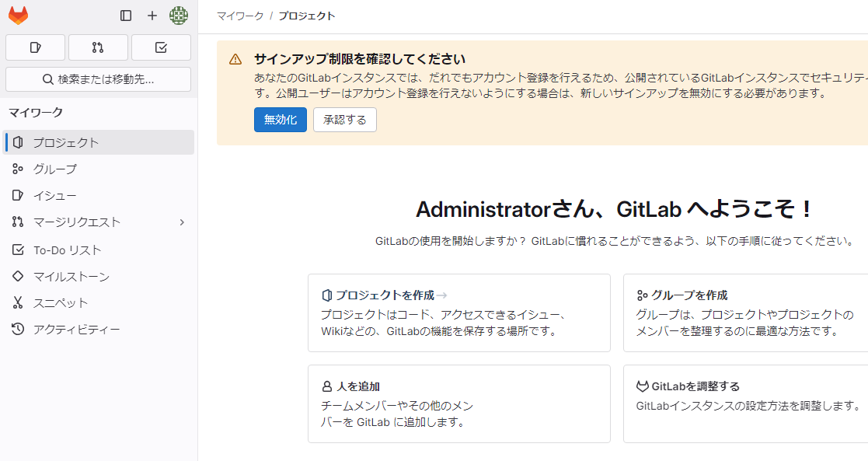868x461 pixels.
Task: Open merge requests icon in top bar
Action: [98, 47]
